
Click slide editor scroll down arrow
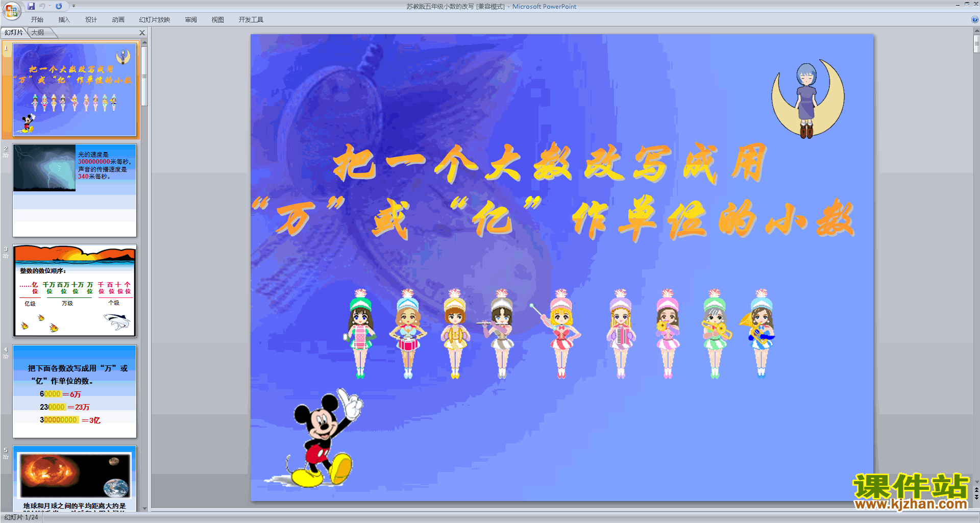[976, 482]
